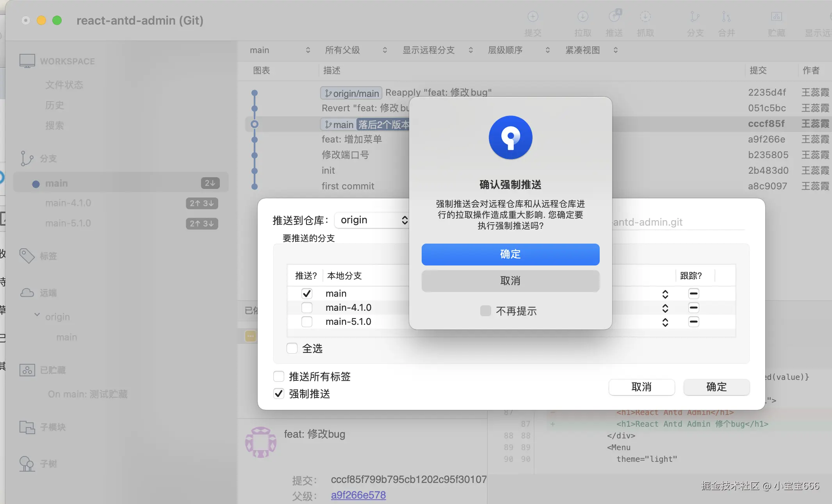832x504 pixels.
Task: Enable the main-4.1.0 branch push checkbox
Action: coord(306,308)
